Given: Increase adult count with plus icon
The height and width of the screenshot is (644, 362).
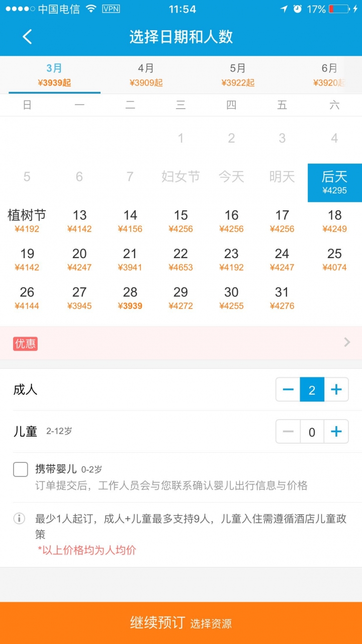Looking at the screenshot, I should point(336,389).
